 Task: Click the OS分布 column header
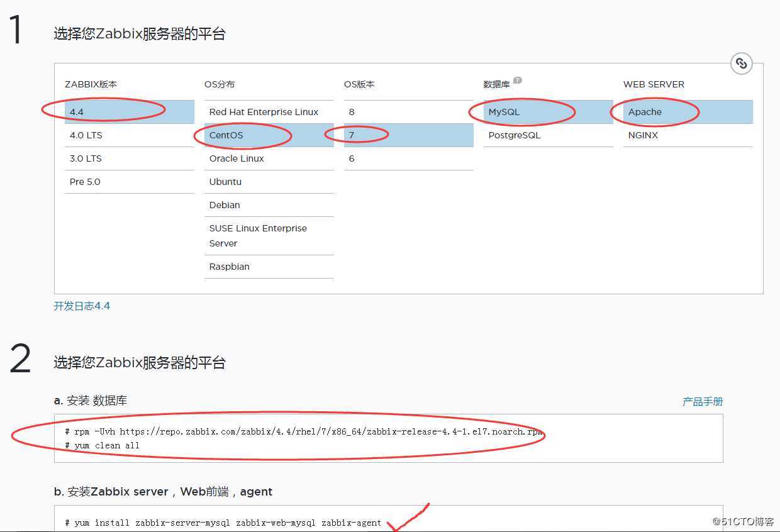tap(220, 84)
